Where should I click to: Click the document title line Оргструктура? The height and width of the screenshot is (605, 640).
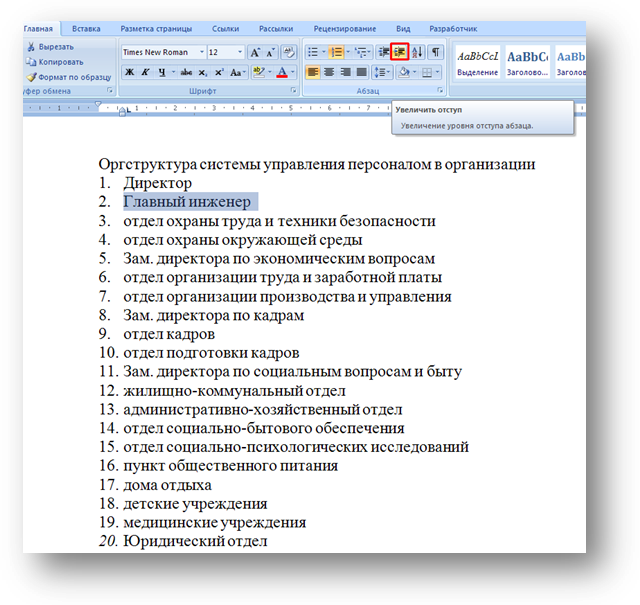317,164
